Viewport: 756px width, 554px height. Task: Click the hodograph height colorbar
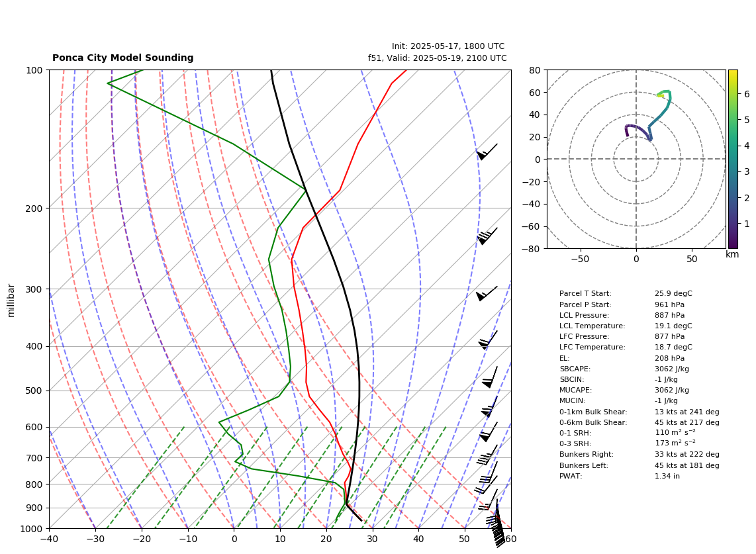pos(733,159)
